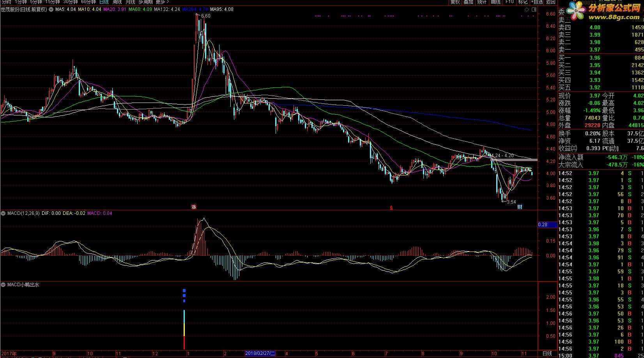Select the 5分钟 period tab

click(36, 2)
